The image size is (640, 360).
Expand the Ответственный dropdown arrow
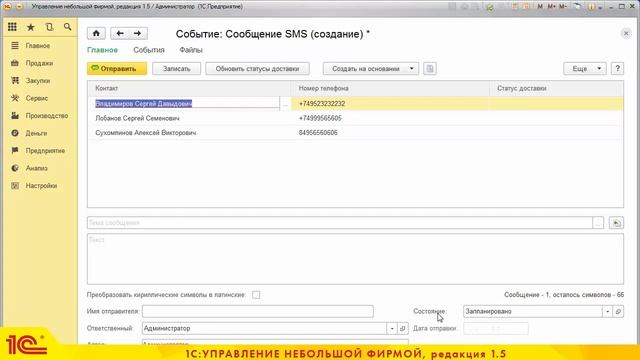[392, 328]
